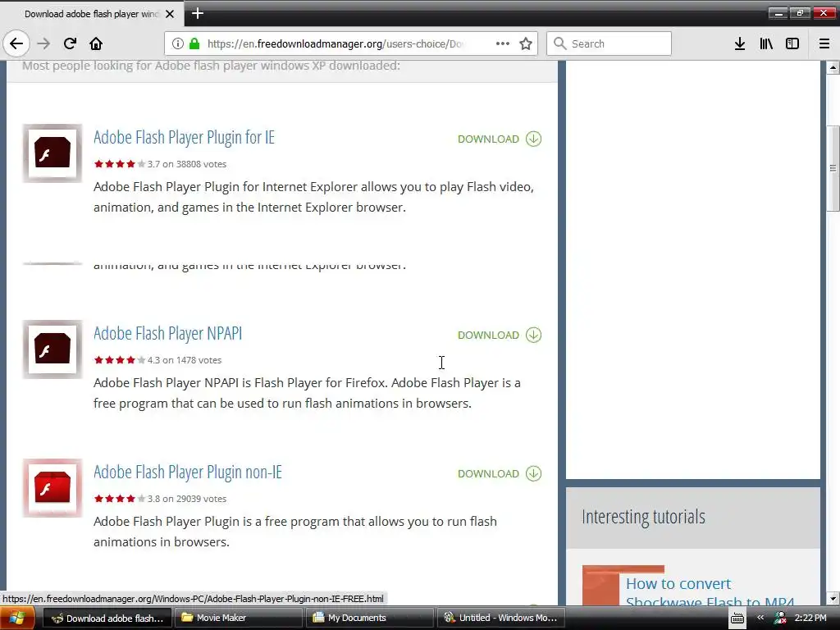Screen dimensions: 840x630
Task: Select the Download adobe flash player tab
Action: click(x=92, y=14)
